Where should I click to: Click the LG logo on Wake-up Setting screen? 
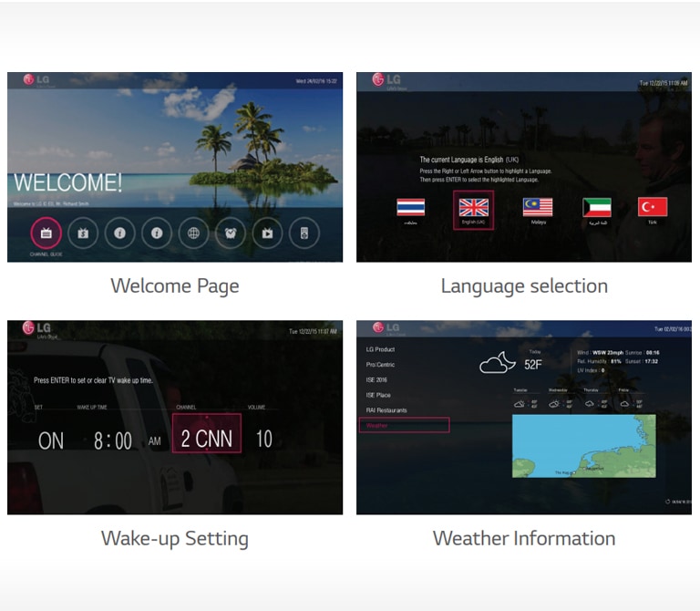[36, 327]
